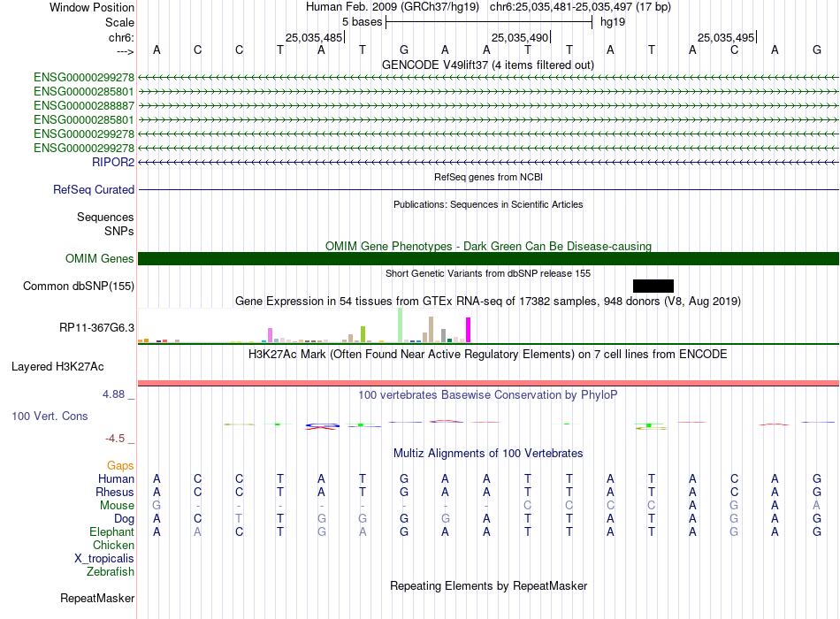Select the black dbSNP variant block

653,286
